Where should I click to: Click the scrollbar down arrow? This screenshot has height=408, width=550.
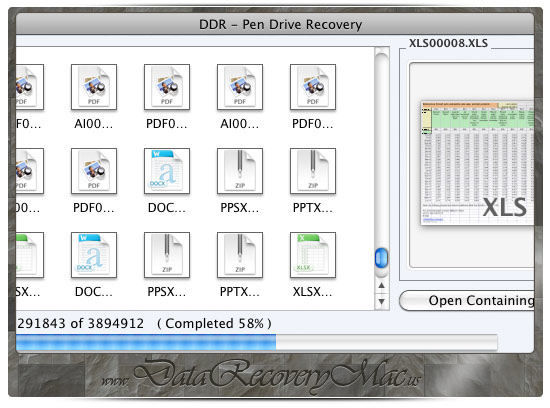[382, 301]
